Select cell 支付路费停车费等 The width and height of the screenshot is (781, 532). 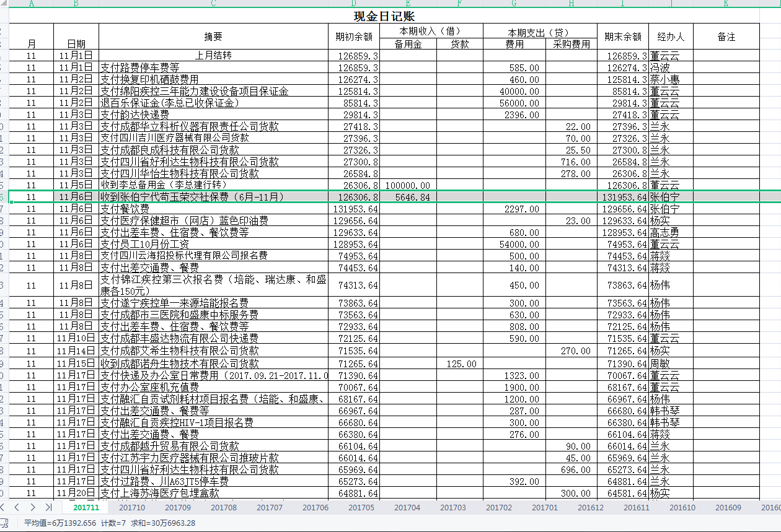tap(213, 68)
